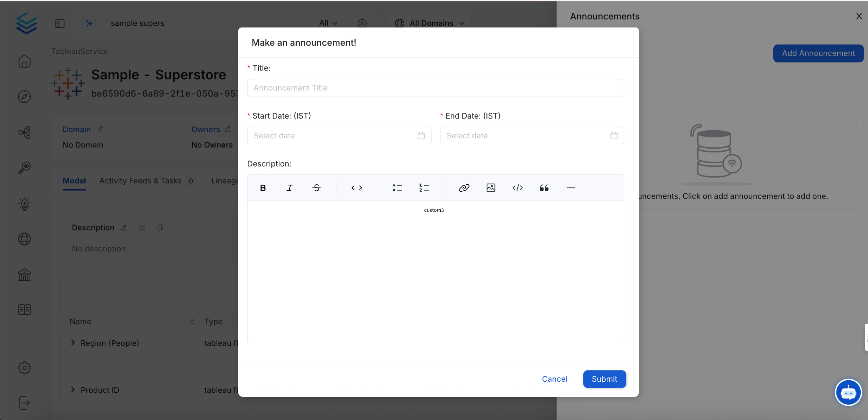Submit the announcement
The width and height of the screenshot is (868, 420).
pyautogui.click(x=604, y=379)
